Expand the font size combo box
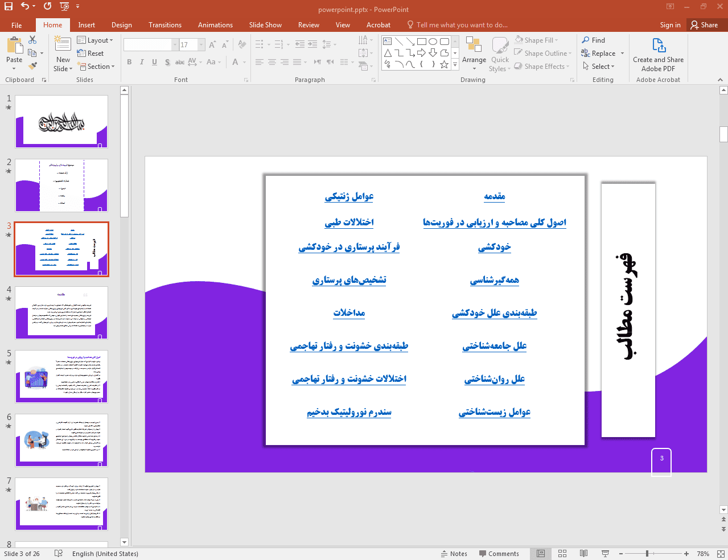728x560 pixels. coord(201,45)
